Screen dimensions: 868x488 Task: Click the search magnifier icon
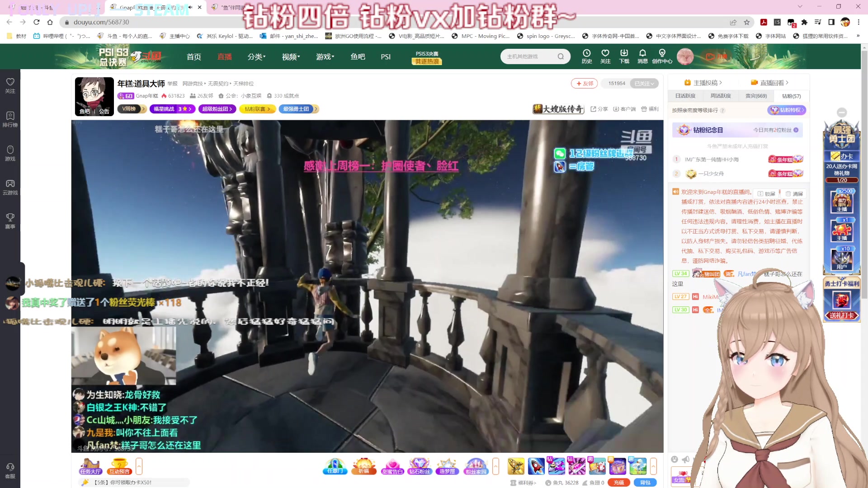pyautogui.click(x=561, y=56)
